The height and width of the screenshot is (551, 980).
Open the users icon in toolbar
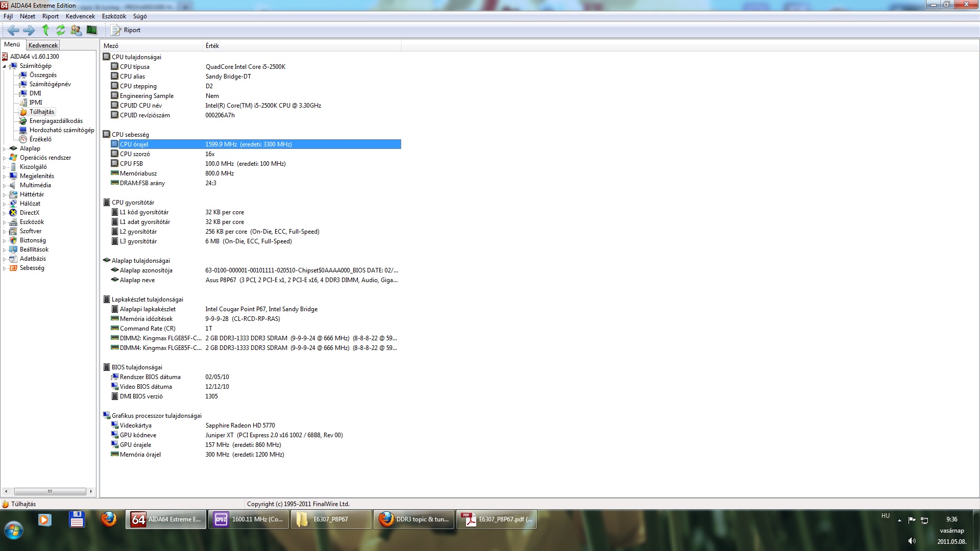[x=76, y=30]
